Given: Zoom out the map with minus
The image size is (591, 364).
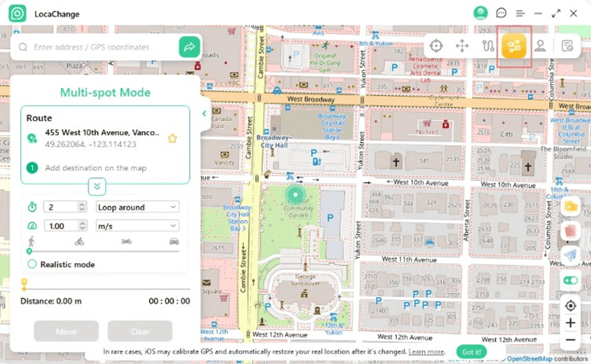Looking at the screenshot, I should tap(571, 340).
